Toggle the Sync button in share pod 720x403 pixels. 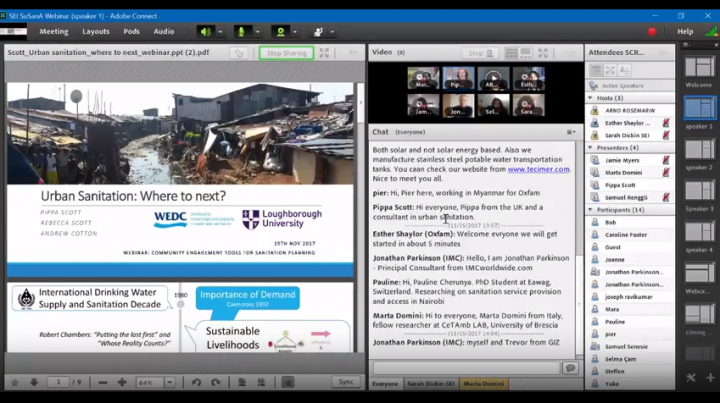(x=345, y=382)
